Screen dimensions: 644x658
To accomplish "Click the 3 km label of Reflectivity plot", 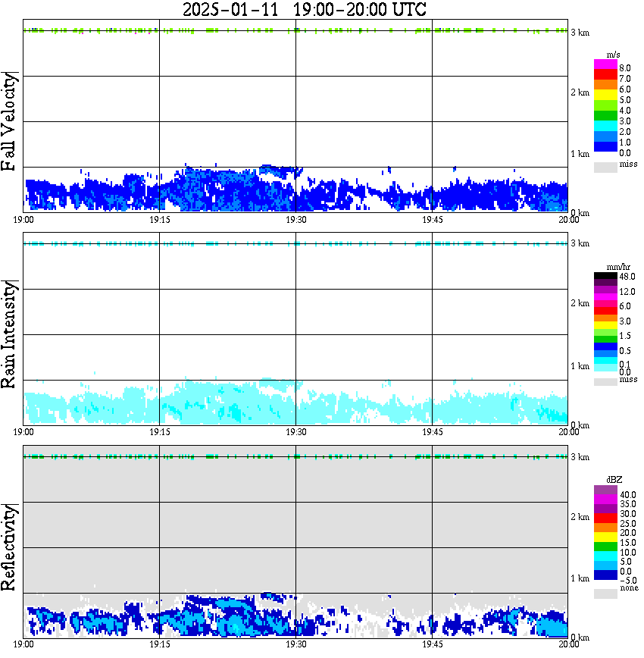I will tap(580, 456).
